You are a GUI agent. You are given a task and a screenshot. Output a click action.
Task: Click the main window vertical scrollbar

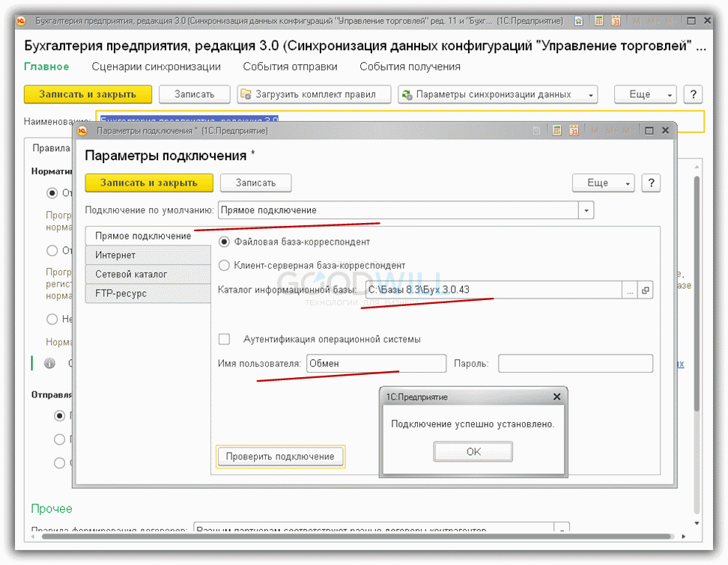tap(697, 299)
